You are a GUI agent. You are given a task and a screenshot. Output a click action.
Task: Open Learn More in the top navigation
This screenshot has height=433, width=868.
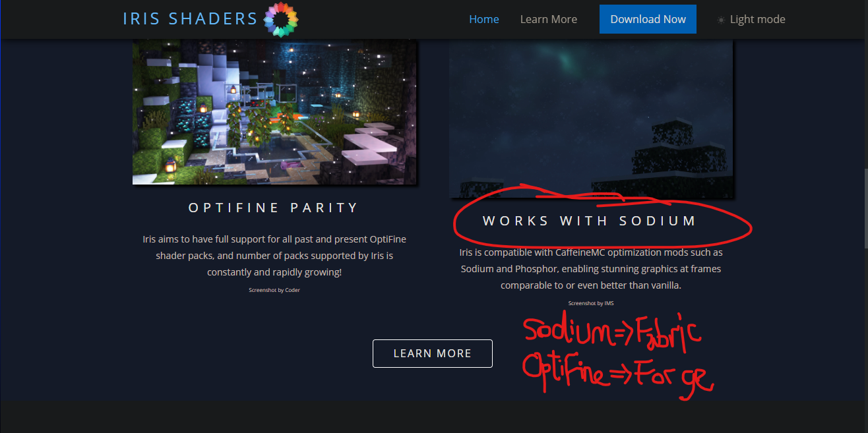pos(549,19)
